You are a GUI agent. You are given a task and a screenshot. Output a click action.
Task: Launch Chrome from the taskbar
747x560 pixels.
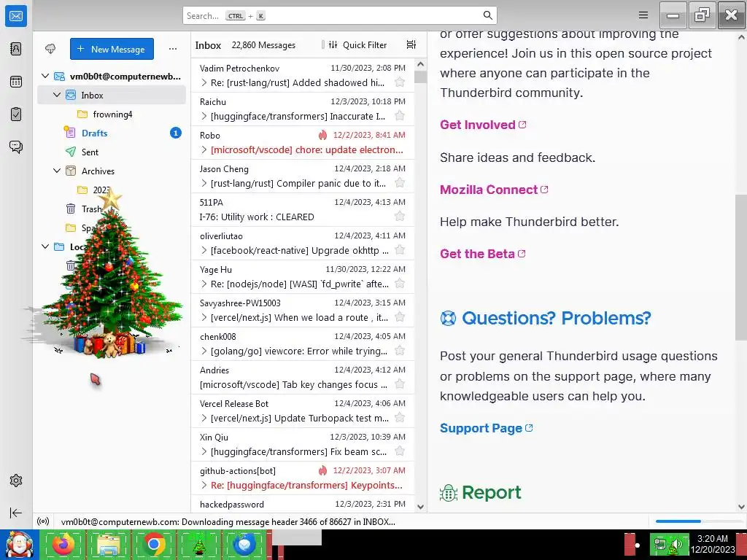tap(153, 544)
